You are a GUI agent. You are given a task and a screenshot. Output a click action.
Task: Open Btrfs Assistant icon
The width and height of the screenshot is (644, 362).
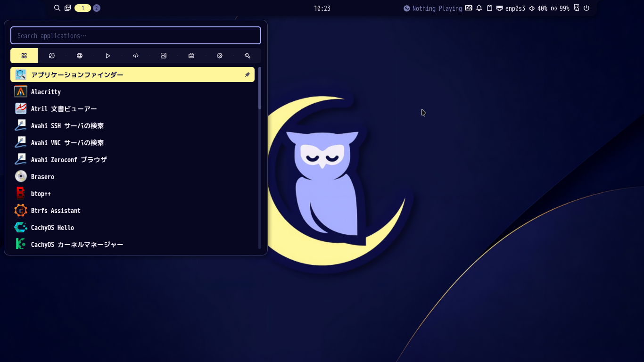point(21,210)
